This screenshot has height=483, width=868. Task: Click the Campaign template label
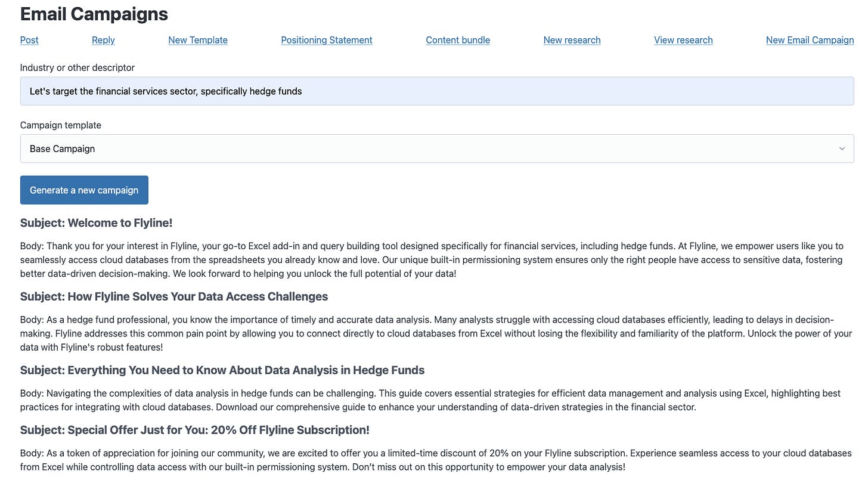tap(61, 125)
